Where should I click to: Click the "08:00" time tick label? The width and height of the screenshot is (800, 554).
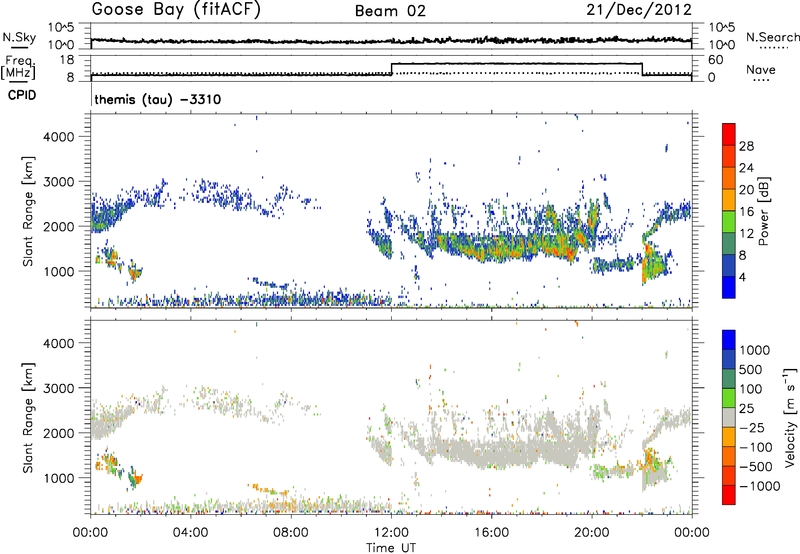[x=291, y=533]
